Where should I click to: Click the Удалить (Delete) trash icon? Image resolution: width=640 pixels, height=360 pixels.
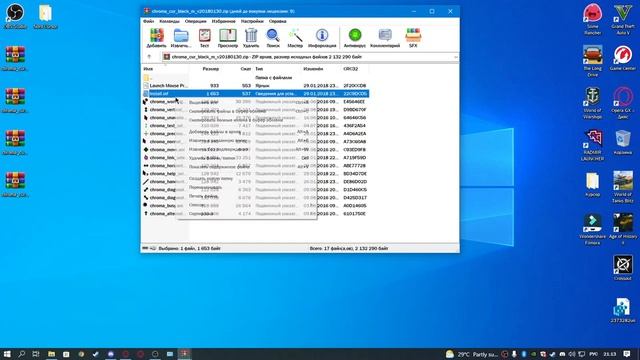(x=251, y=38)
